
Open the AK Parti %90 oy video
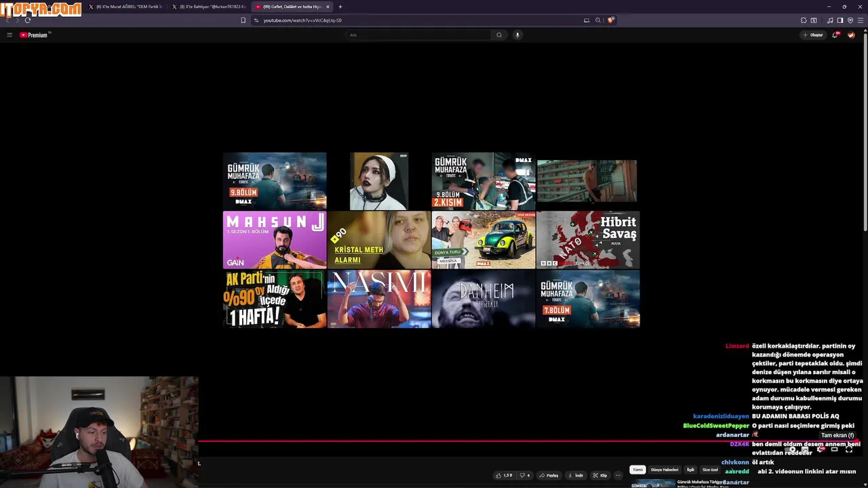click(275, 299)
